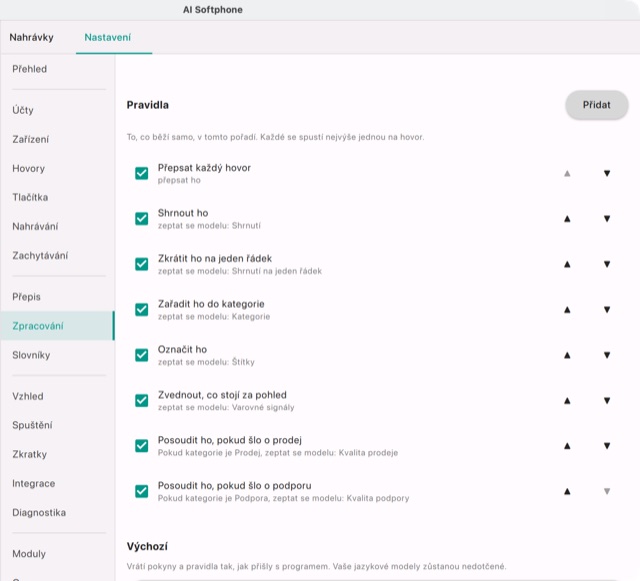Move "Zkrátit ho na jeden řádek" down
This screenshot has width=640, height=581.
tap(607, 264)
